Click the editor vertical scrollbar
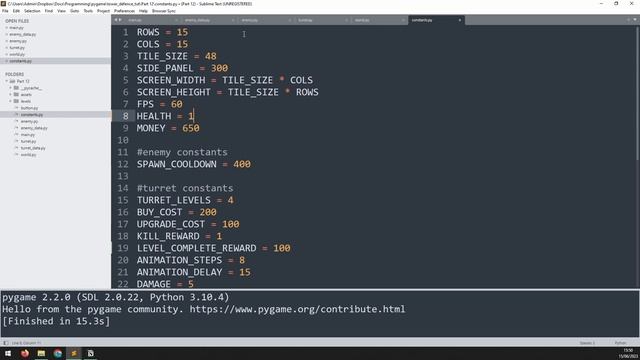 638,94
